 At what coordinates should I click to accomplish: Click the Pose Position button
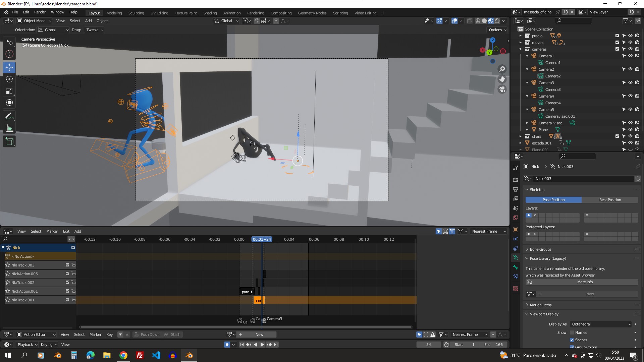coord(553,200)
